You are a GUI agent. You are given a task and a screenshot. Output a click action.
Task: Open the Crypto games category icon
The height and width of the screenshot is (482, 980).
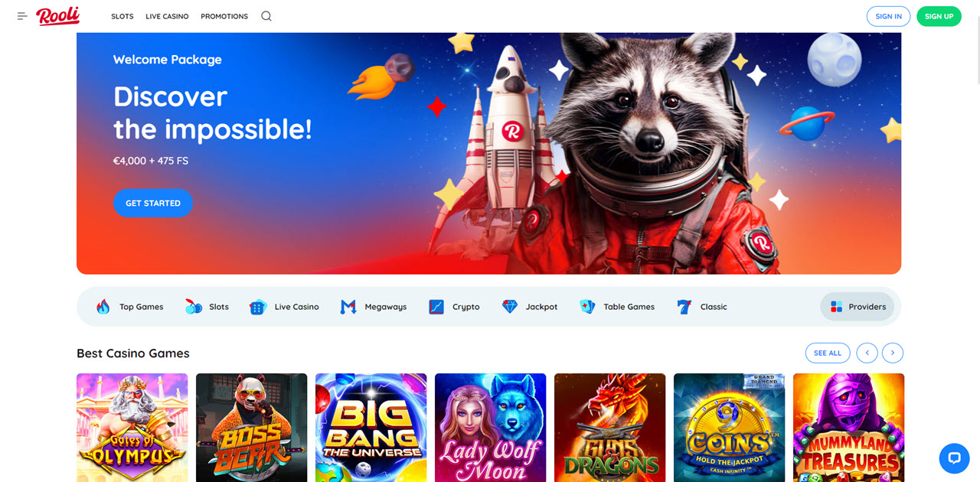(436, 306)
